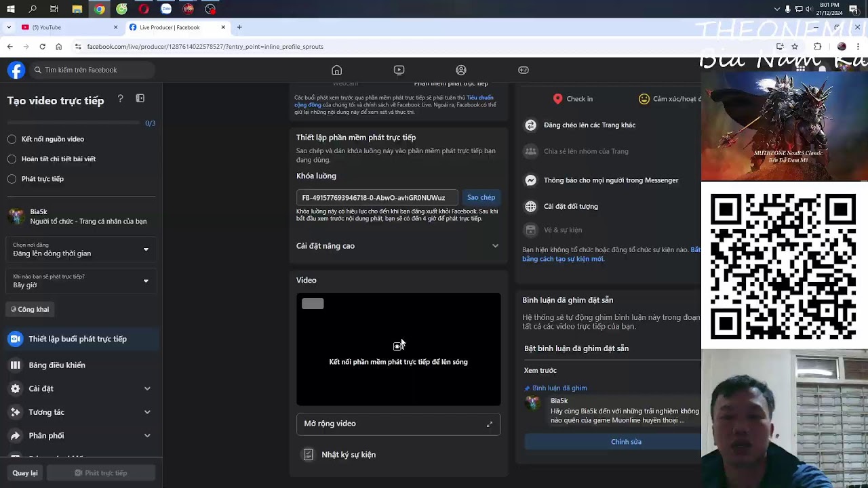Open the browser home page icon
The image size is (868, 488).
coord(59,47)
